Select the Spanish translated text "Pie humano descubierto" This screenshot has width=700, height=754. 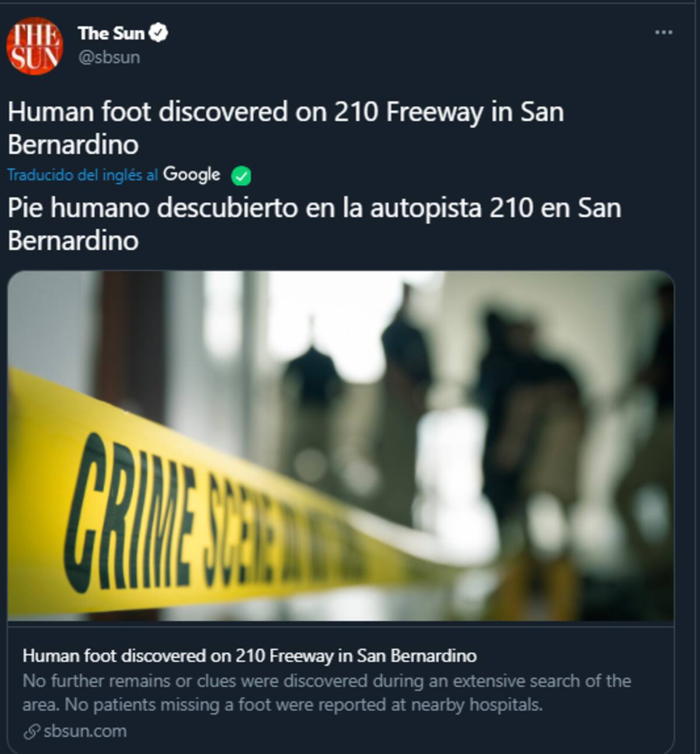click(153, 208)
